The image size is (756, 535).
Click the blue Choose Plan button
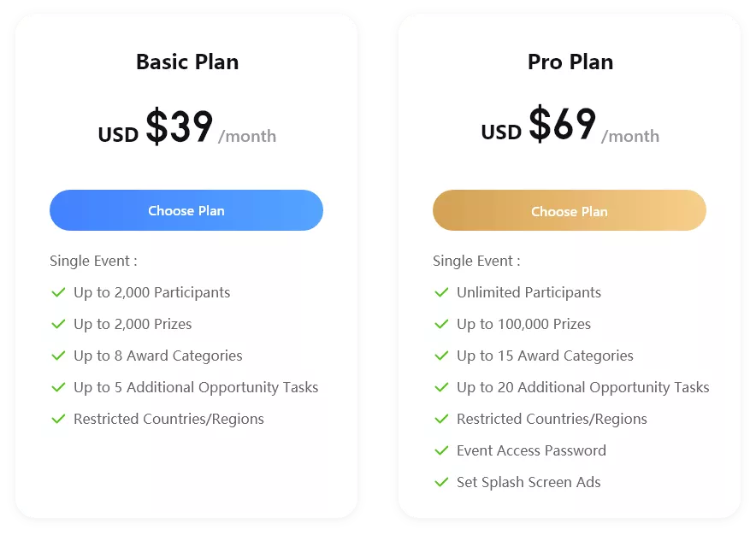coord(186,210)
